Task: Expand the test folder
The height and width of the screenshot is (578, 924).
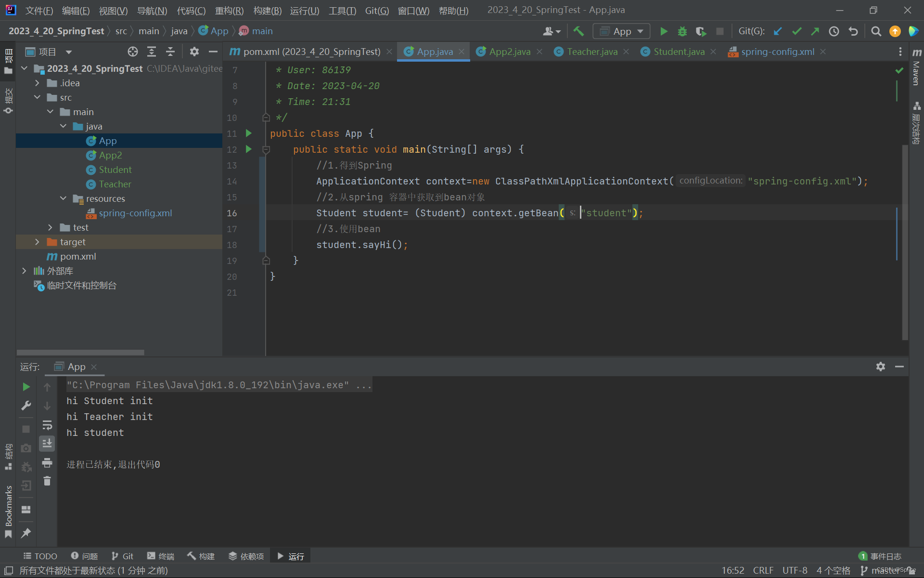Action: click(50, 227)
